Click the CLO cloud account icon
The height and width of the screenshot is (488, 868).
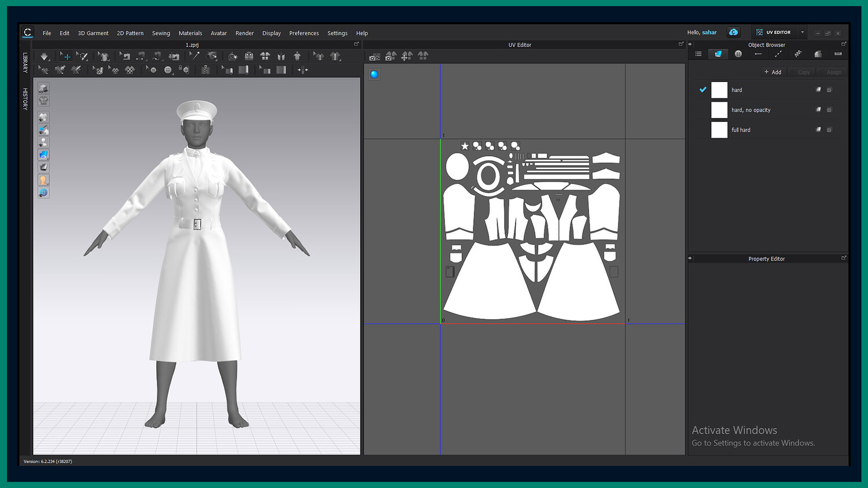click(x=733, y=32)
